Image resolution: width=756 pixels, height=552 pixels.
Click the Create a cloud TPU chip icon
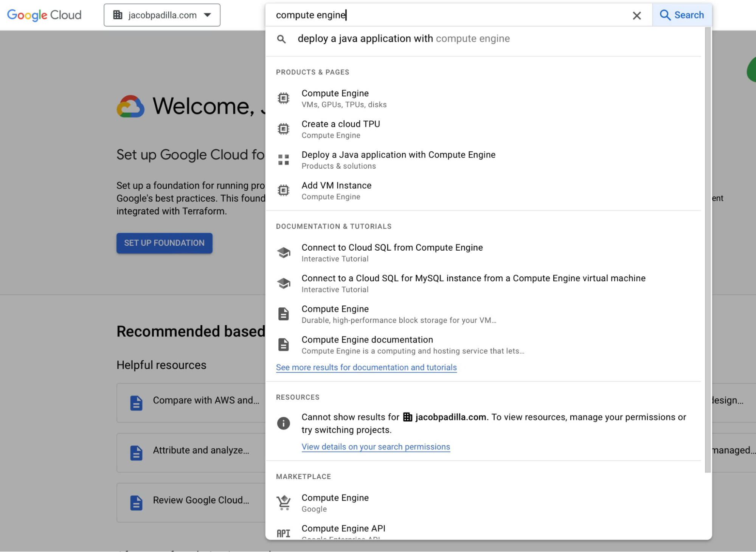pos(283,129)
